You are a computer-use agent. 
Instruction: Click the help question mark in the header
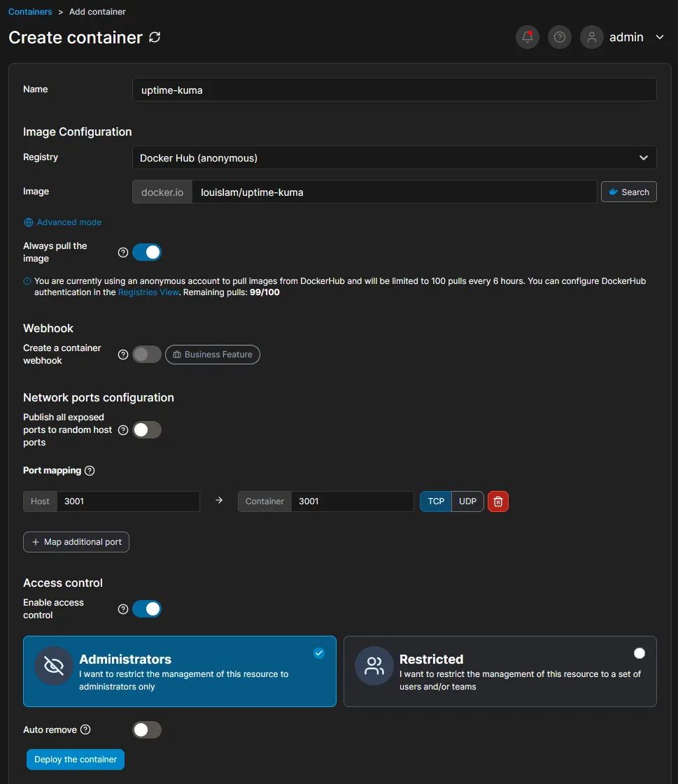point(559,36)
